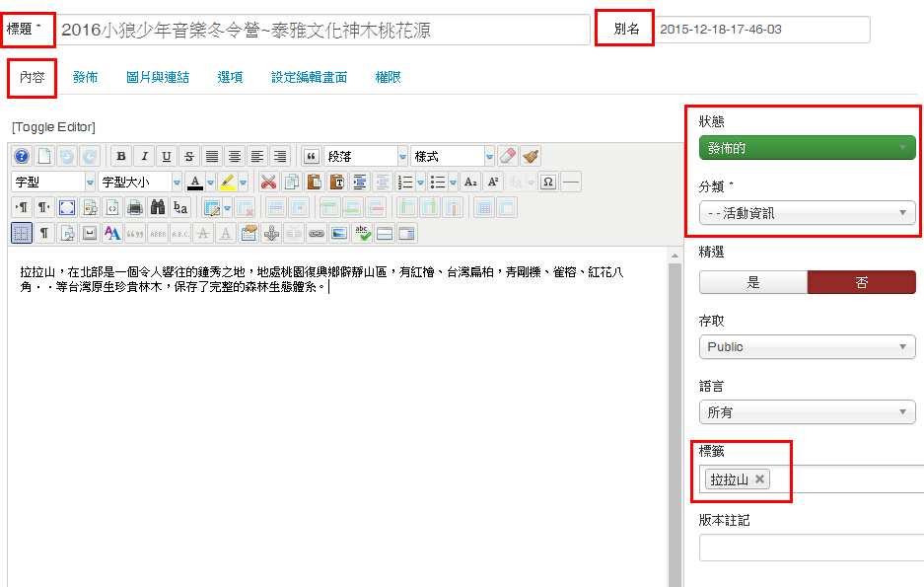Insert a special character with Omega icon
This screenshot has width=924, height=587.
[x=547, y=182]
